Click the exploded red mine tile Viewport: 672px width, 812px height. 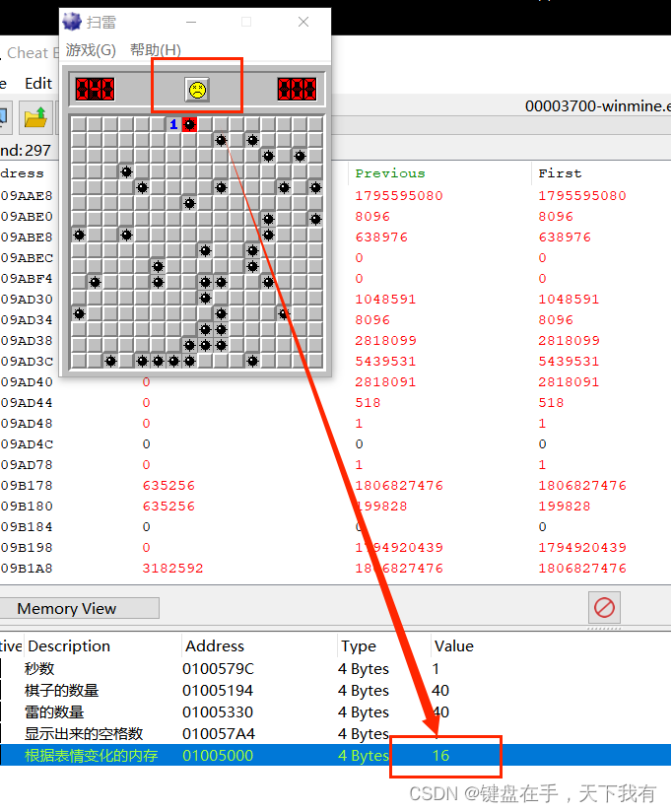(x=189, y=124)
